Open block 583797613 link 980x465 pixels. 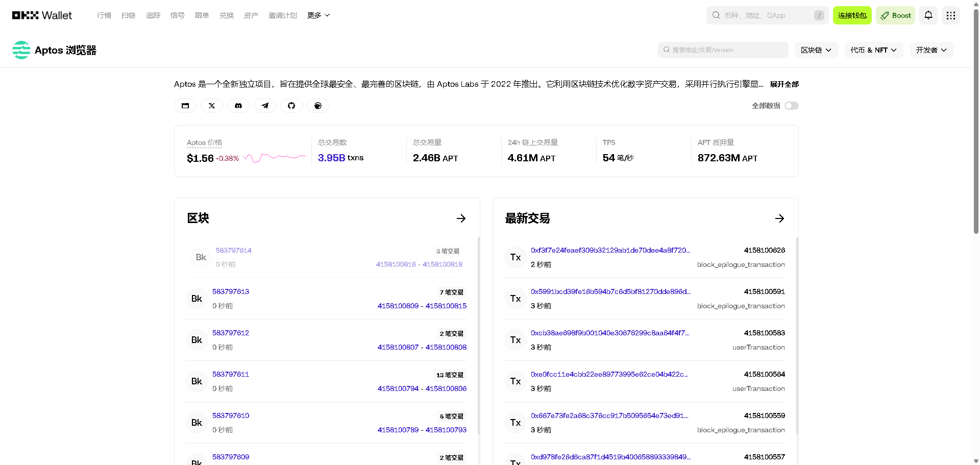[x=231, y=291]
